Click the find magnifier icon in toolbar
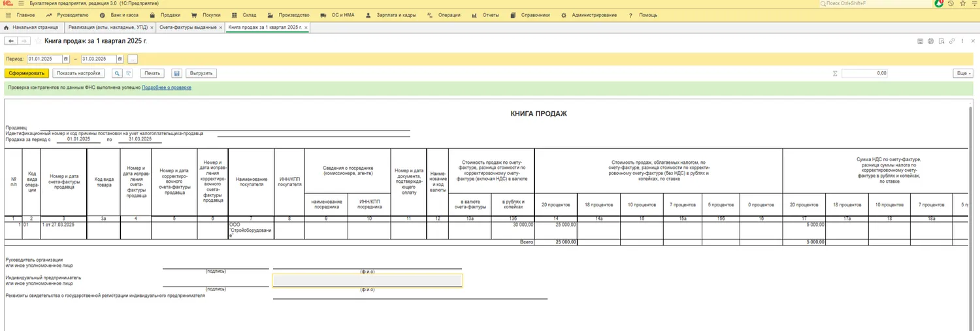 click(x=117, y=73)
